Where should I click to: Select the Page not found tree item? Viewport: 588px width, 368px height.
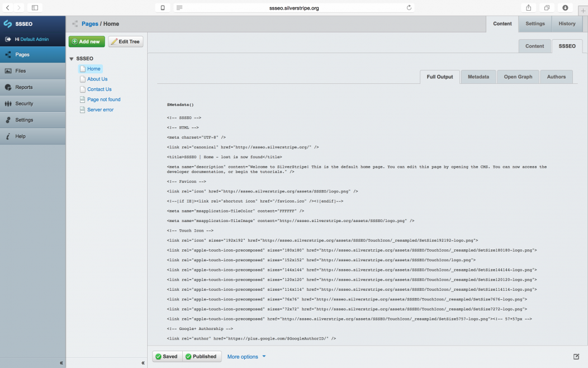(104, 100)
